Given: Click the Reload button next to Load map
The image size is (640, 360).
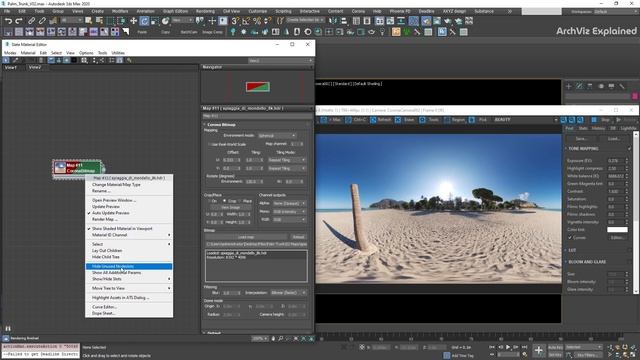Looking at the screenshot, I should tap(298, 237).
